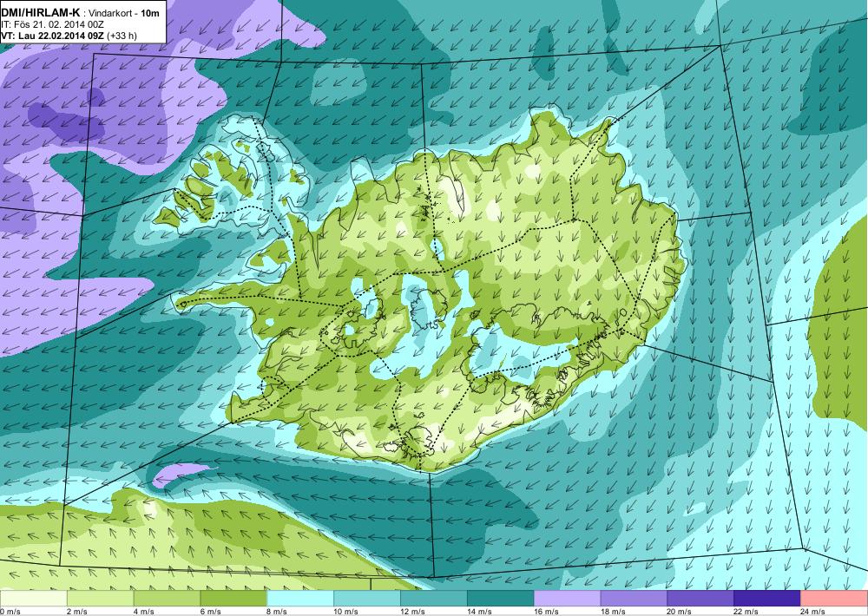Select the light green 2–4 m/s legend swatch

point(100,599)
